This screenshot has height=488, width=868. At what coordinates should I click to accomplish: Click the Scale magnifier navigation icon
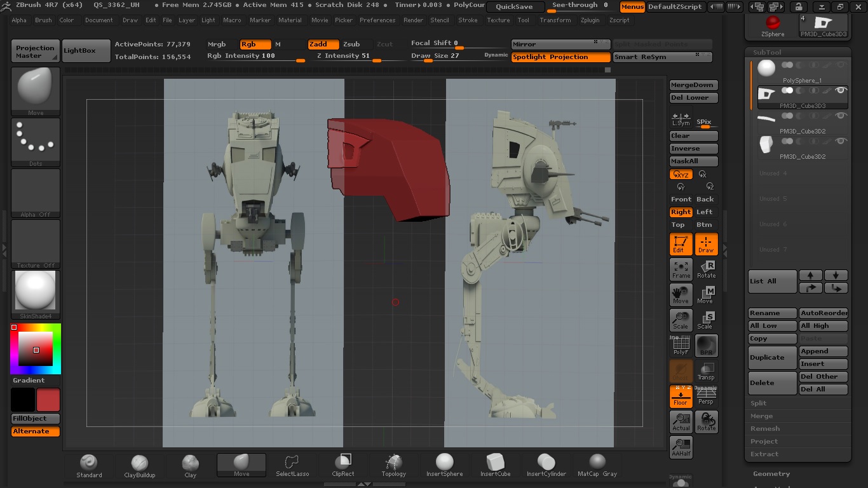coord(681,320)
